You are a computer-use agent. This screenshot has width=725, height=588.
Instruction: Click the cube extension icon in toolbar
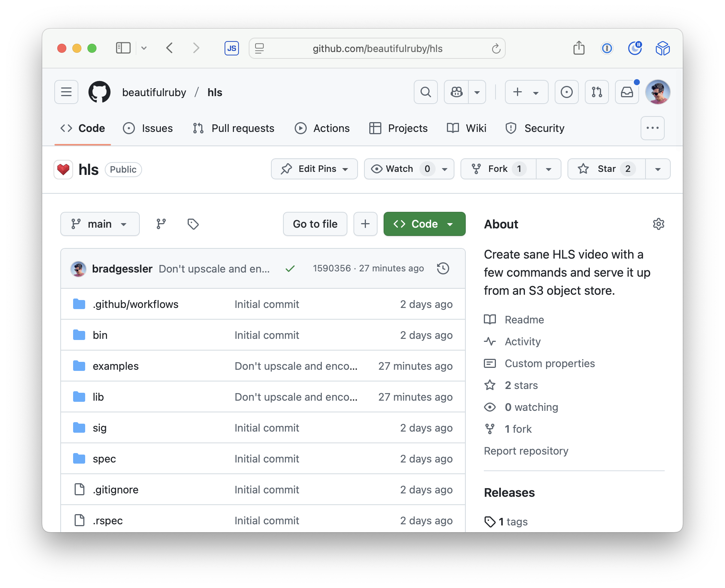click(x=662, y=48)
